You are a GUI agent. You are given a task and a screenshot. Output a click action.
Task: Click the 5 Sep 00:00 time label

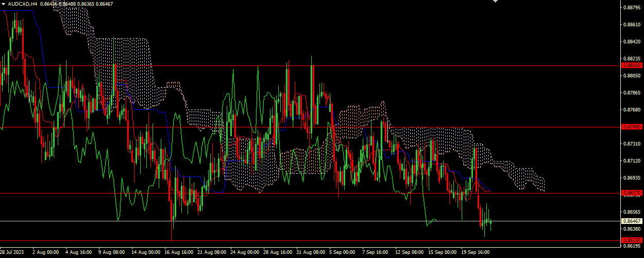[x=343, y=253]
